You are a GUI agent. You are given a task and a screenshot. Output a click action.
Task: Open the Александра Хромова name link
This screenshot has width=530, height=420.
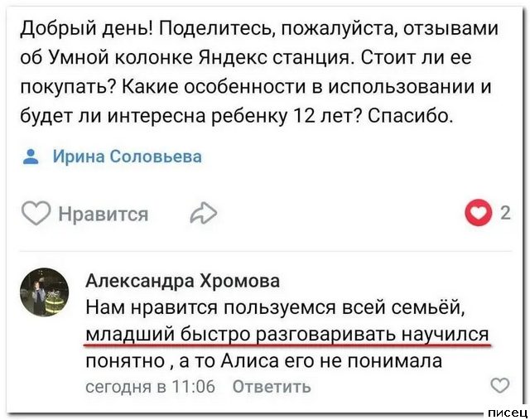(182, 281)
